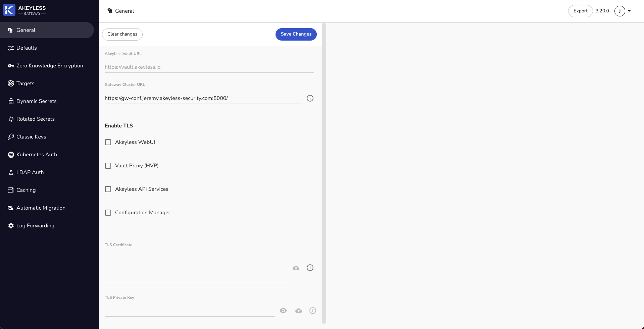The height and width of the screenshot is (329, 644).
Task: Navigate to Rotated Secrets
Action: (x=47, y=119)
